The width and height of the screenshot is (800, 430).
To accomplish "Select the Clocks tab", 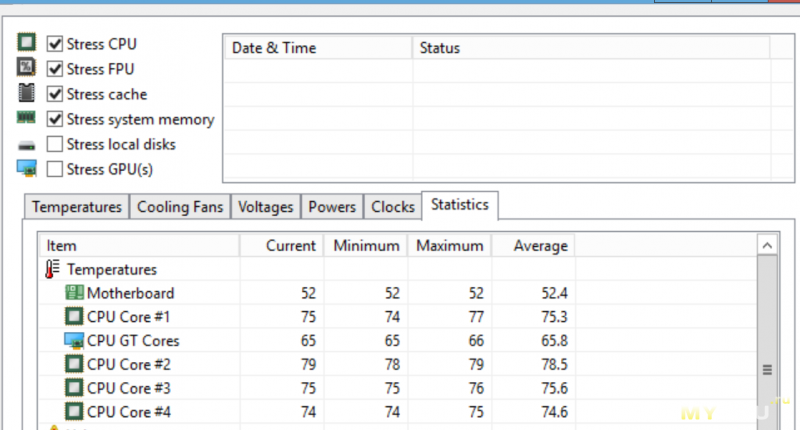I will coord(393,207).
